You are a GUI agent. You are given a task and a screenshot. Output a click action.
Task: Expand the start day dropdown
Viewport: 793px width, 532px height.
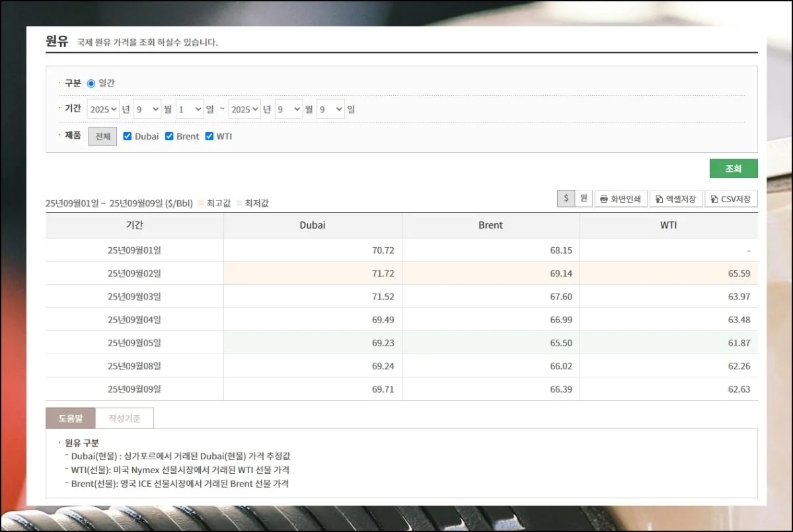click(189, 109)
